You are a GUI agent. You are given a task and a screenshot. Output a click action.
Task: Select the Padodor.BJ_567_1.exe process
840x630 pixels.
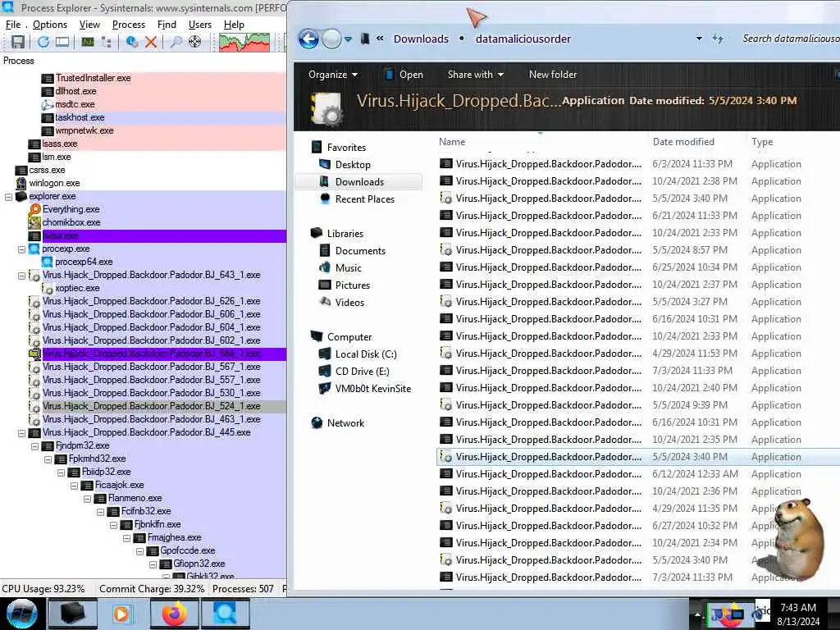[151, 367]
